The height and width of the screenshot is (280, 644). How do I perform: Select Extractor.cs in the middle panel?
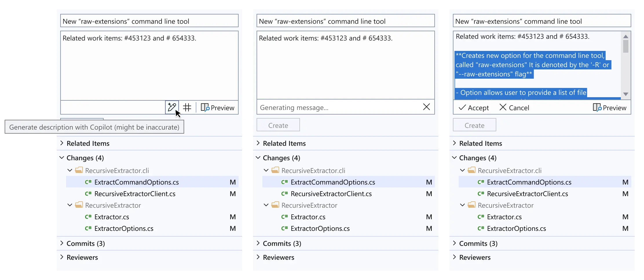(308, 217)
